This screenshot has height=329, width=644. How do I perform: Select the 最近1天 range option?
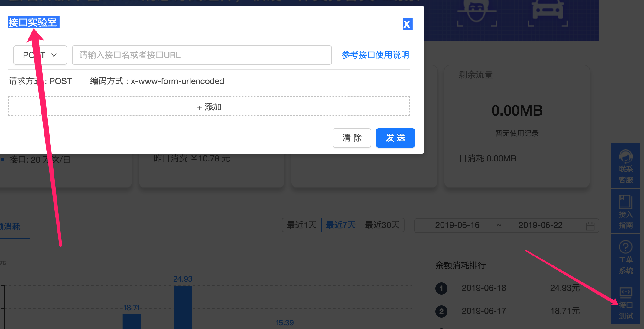pyautogui.click(x=301, y=225)
